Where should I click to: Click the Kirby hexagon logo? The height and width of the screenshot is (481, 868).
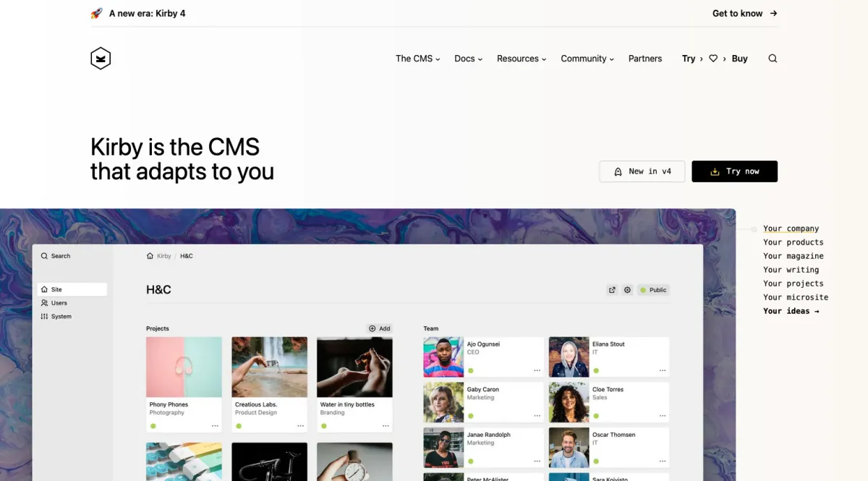coord(101,59)
